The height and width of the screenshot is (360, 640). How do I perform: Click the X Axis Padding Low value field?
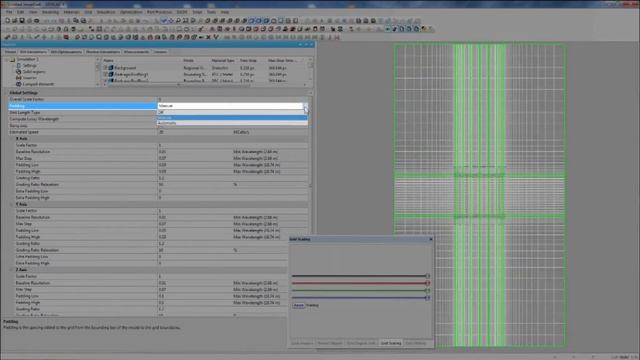tap(195, 165)
